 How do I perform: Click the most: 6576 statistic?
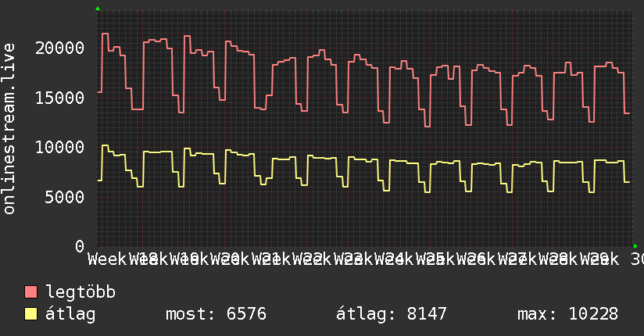[216, 314]
